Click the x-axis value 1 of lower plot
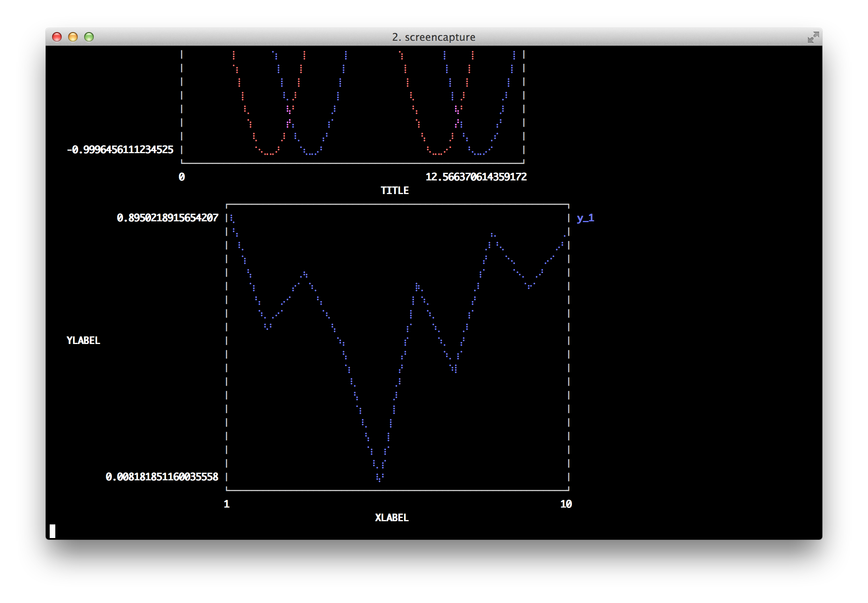The height and width of the screenshot is (603, 868). pos(227,504)
